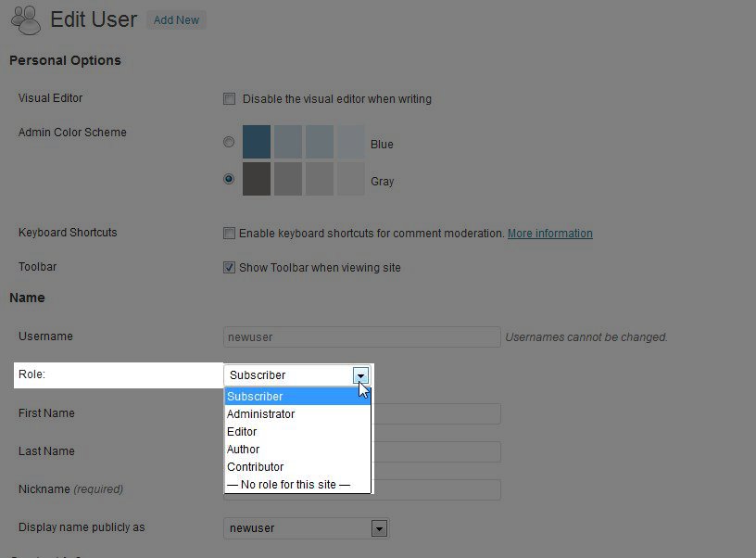Click the disabled Username field
Image resolution: width=756 pixels, height=558 pixels.
(361, 337)
